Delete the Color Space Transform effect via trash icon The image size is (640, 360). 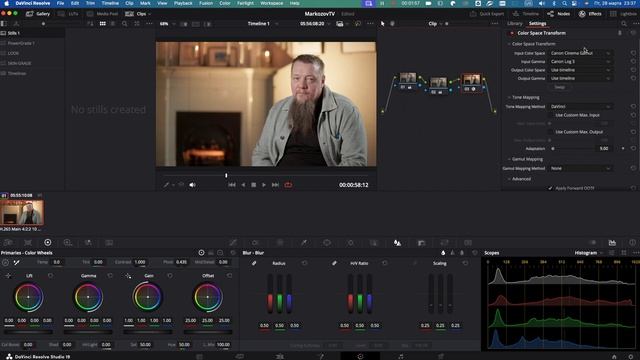(x=620, y=33)
